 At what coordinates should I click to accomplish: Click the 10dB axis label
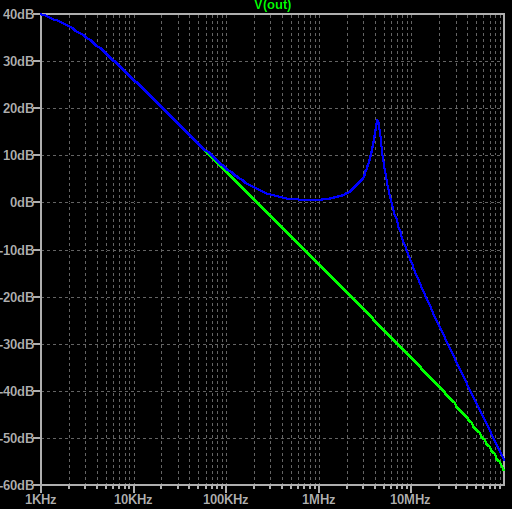pos(18,155)
